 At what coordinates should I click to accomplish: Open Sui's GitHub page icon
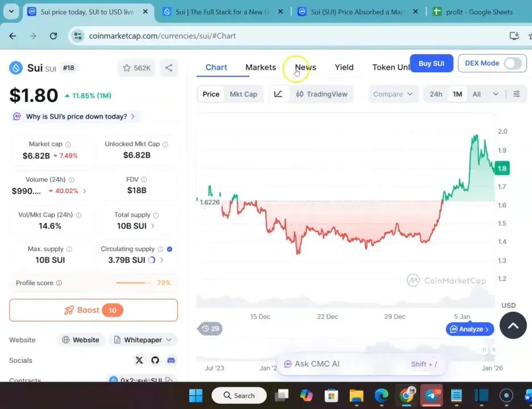[x=153, y=360]
